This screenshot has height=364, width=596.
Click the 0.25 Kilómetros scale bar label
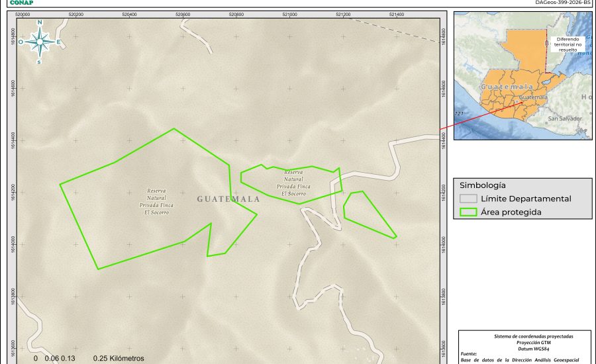coord(119,359)
